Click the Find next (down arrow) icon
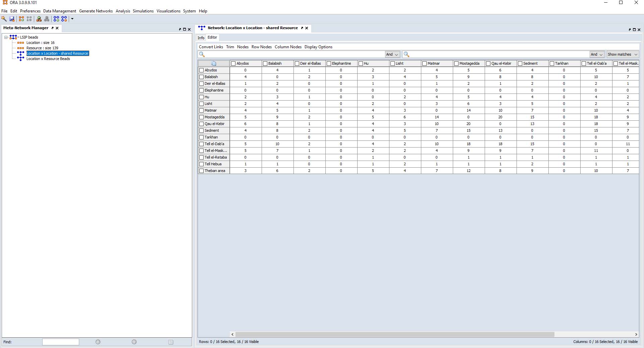The width and height of the screenshot is (644, 348). tap(98, 342)
